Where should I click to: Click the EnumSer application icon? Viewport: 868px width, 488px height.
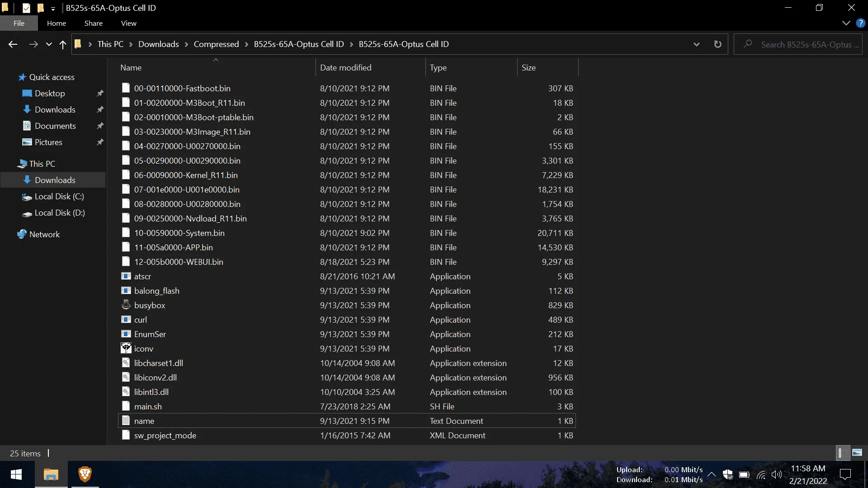pos(126,334)
